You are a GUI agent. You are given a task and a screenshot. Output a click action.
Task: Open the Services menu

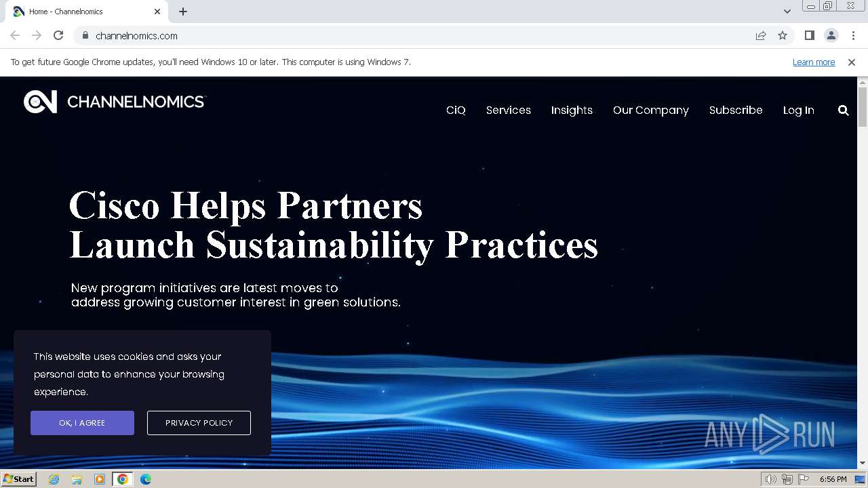pyautogui.click(x=509, y=110)
